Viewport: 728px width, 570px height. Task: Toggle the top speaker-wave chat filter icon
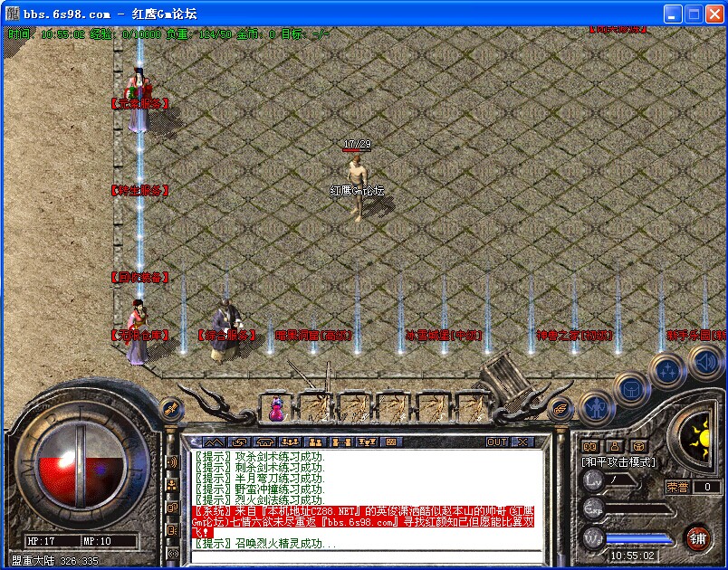172,462
